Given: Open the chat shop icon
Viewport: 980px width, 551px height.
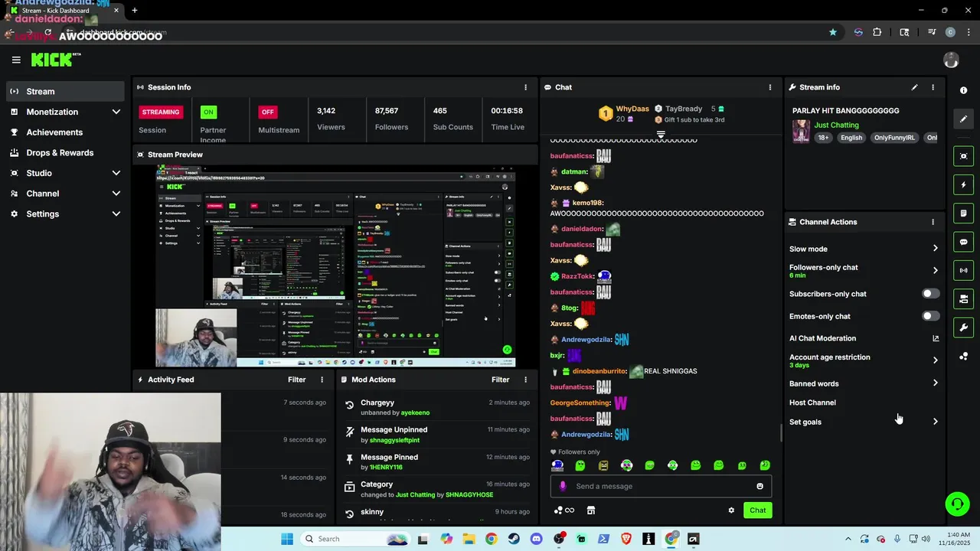Looking at the screenshot, I should pos(591,510).
